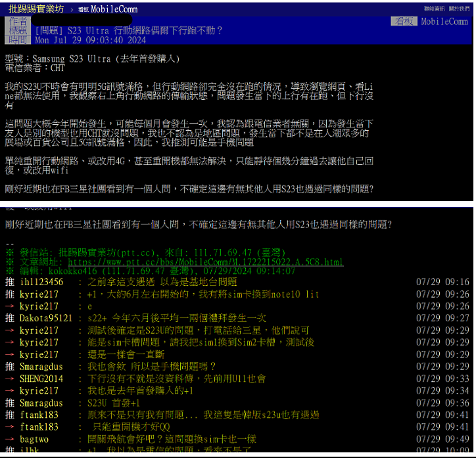Click the 發信站 line with IP 111.71.69.47
Image resolution: width=476 pixels, height=458 pixels.
[x=146, y=253]
